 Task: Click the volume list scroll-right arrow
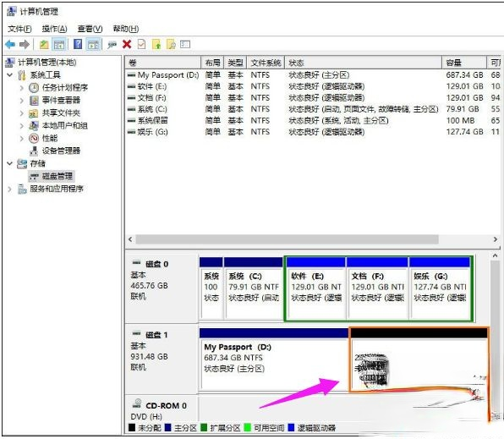[496, 239]
